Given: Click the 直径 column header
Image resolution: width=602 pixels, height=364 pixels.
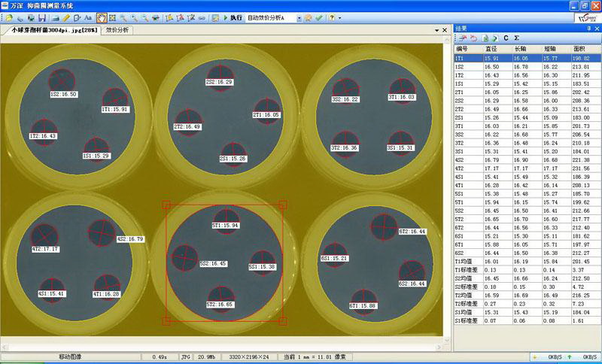Looking at the screenshot, I should click(x=491, y=50).
